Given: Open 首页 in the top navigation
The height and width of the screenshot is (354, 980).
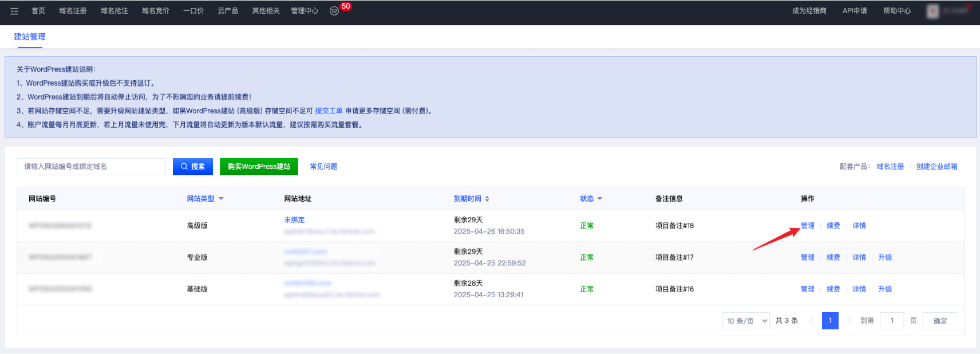Looking at the screenshot, I should coord(38,11).
